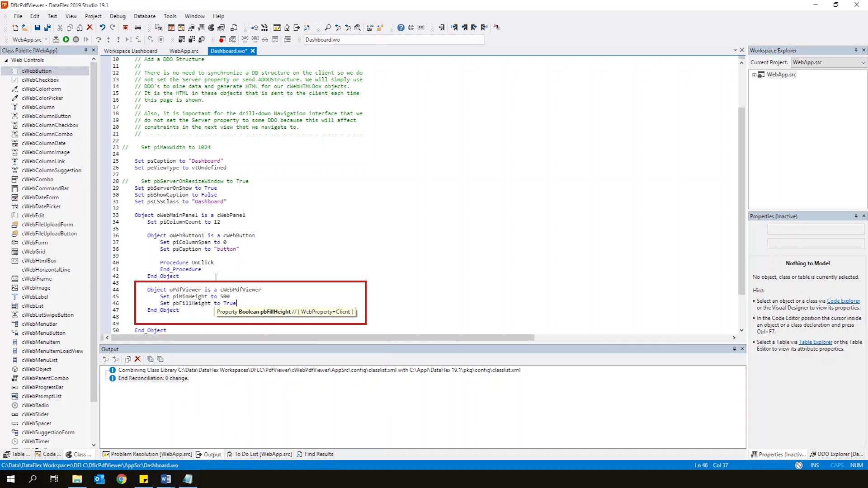Open Current Project combo box
Viewport: 868px width, 488px height.
[828, 62]
